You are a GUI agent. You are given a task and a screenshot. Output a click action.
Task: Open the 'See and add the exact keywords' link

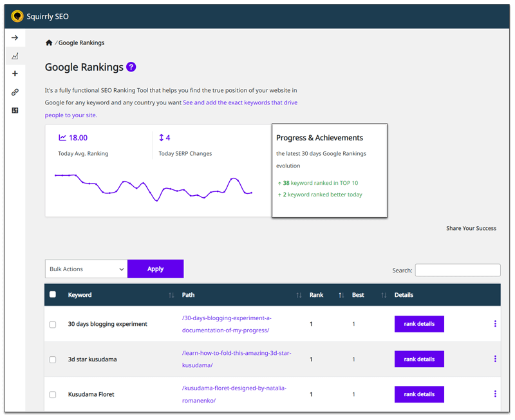tap(240, 102)
